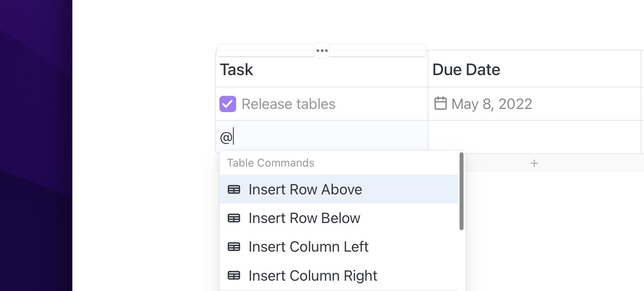Focus the cell containing the @ symbol
Viewport: 644px width, 291px height.
[321, 137]
